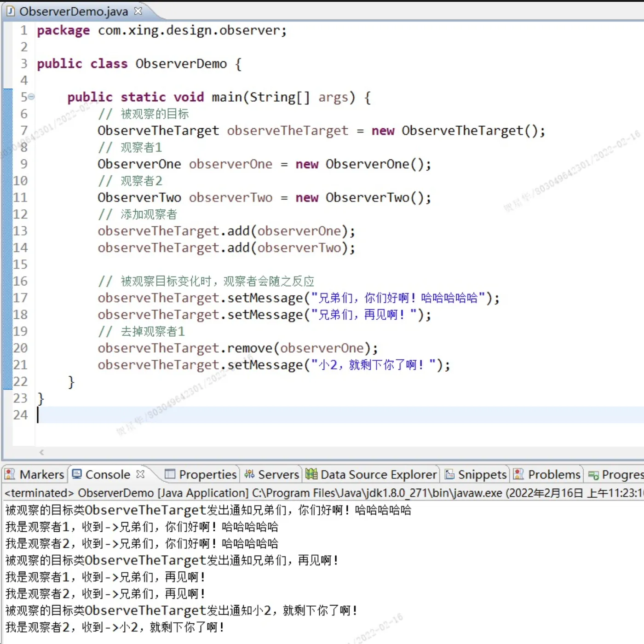Select the Console tab

pos(108,474)
